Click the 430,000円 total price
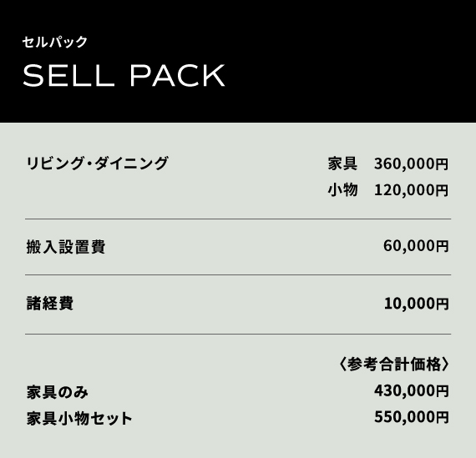The image size is (476, 458). (411, 390)
